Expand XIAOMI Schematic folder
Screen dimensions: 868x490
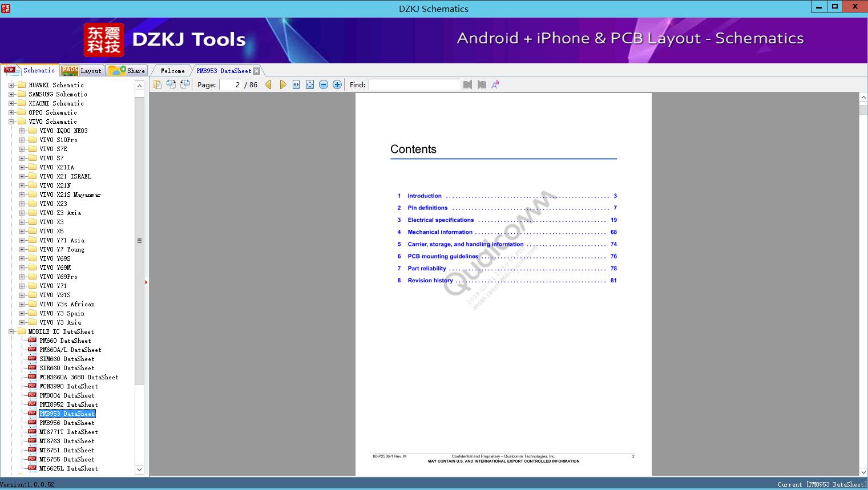tap(11, 103)
